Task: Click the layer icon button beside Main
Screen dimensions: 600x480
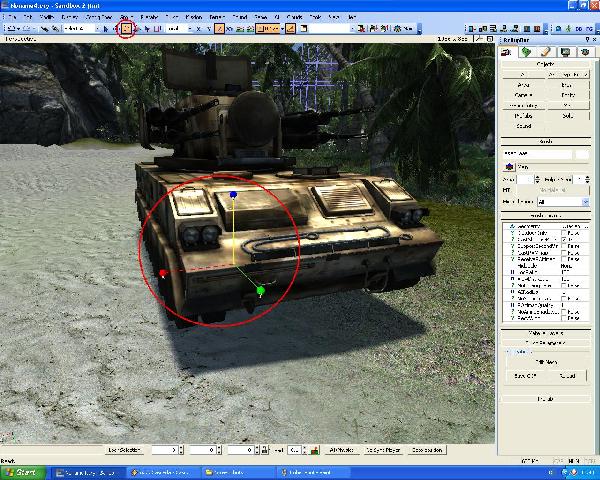Action: (x=509, y=167)
